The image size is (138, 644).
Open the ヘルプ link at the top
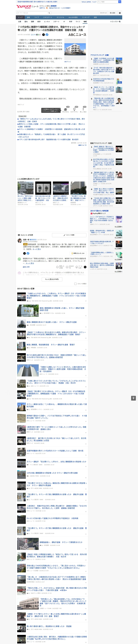pos(94,2)
